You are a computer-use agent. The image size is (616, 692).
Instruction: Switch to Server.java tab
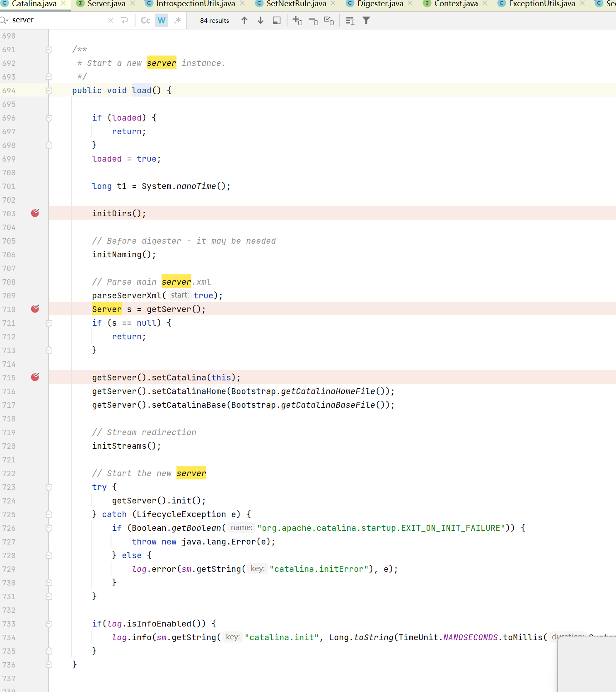pos(106,4)
